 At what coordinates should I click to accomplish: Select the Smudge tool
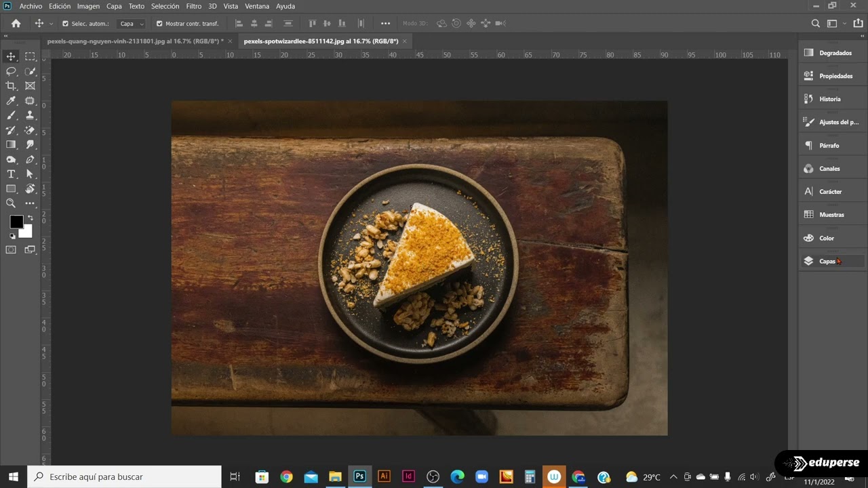[x=30, y=144]
